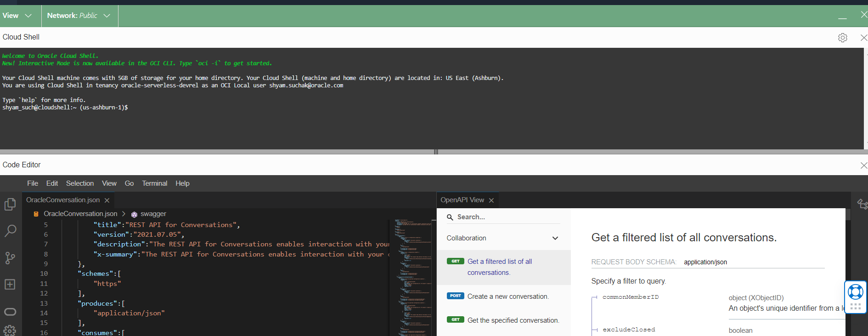Close the Code Editor panel
Screen dimensions: 868x336
coord(863,165)
